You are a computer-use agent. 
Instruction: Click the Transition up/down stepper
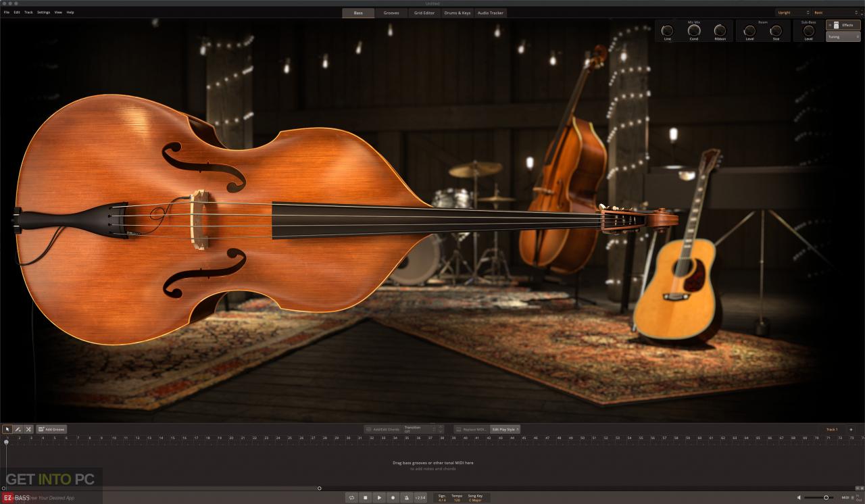coord(441,429)
